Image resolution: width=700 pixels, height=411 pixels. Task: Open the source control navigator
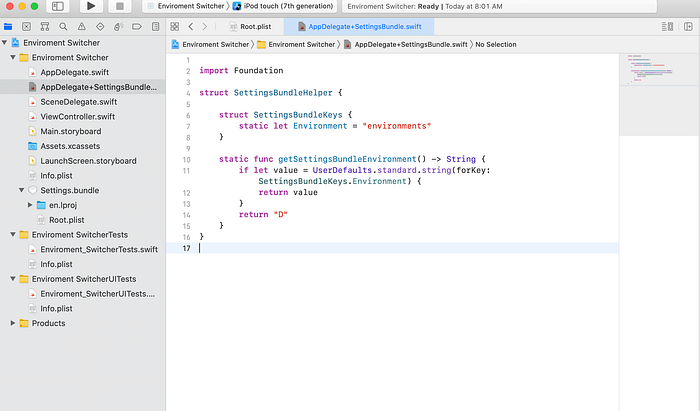click(26, 27)
